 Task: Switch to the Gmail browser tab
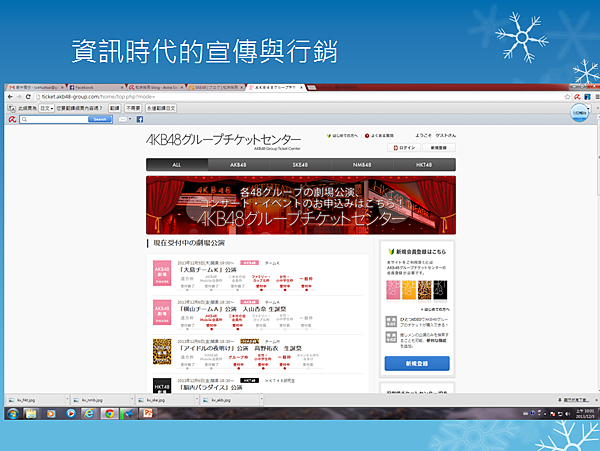[x=35, y=88]
